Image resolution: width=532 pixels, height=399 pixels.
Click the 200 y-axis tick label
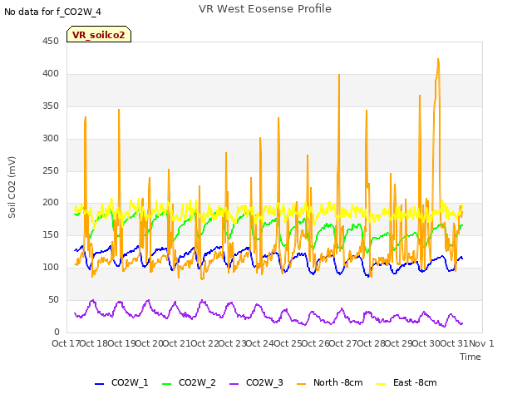coord(51,203)
